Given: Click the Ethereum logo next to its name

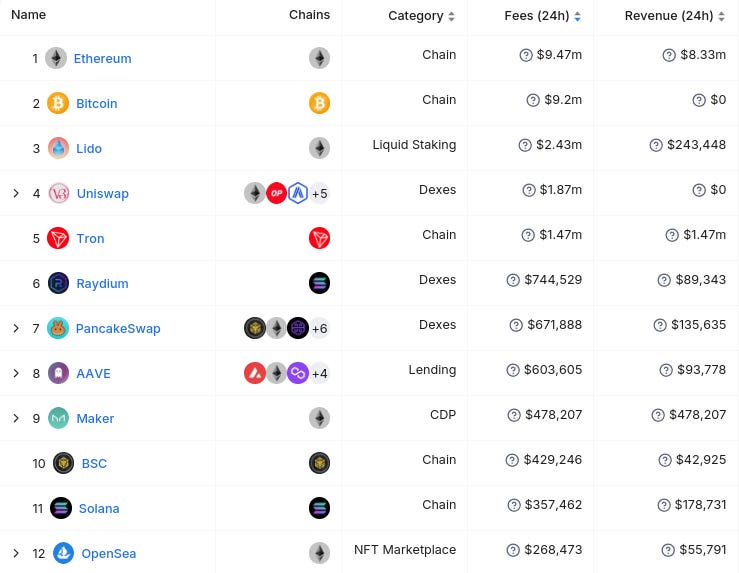Looking at the screenshot, I should pyautogui.click(x=56, y=58).
